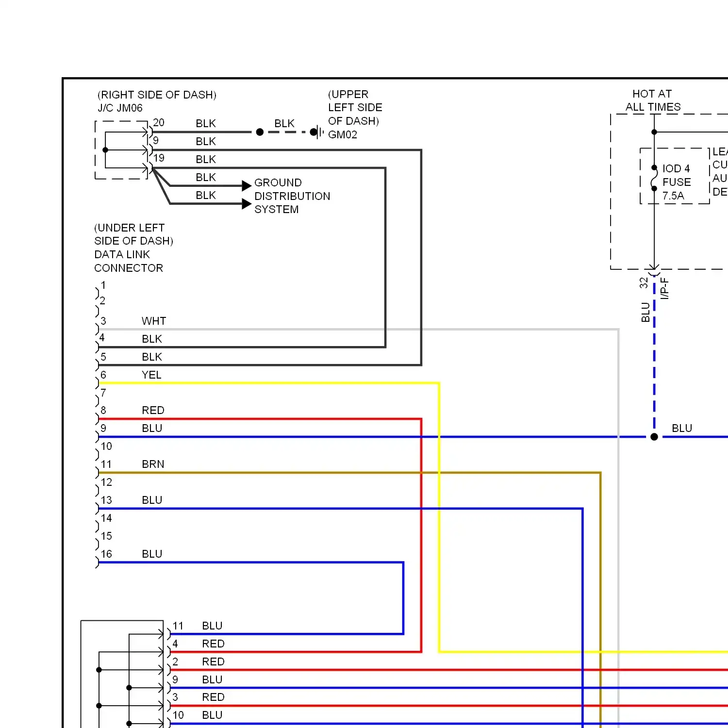Image resolution: width=728 pixels, height=728 pixels.
Task: Select the "BLK" label at data link pin 4
Action: 152,339
